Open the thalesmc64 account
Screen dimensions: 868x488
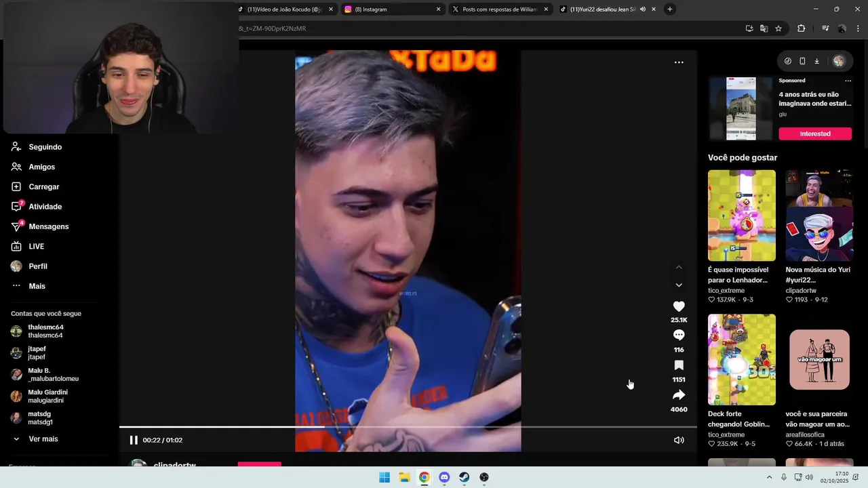(x=45, y=331)
